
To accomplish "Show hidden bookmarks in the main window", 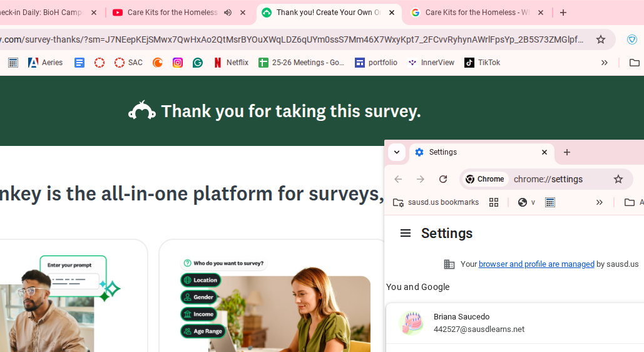I will [604, 63].
